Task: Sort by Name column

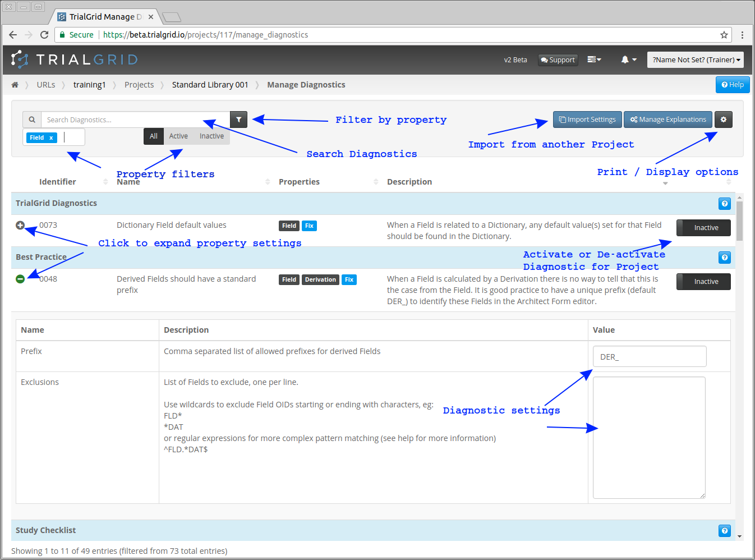Action: [193, 182]
